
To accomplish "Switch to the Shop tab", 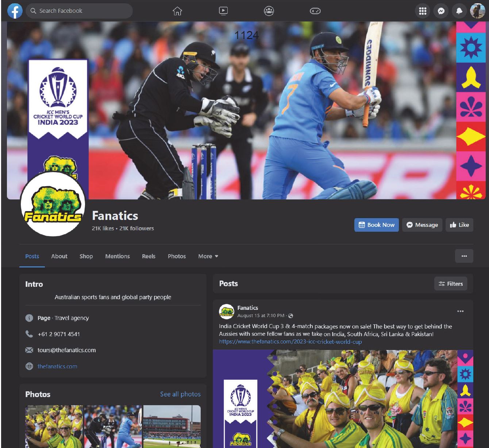I will pyautogui.click(x=86, y=256).
